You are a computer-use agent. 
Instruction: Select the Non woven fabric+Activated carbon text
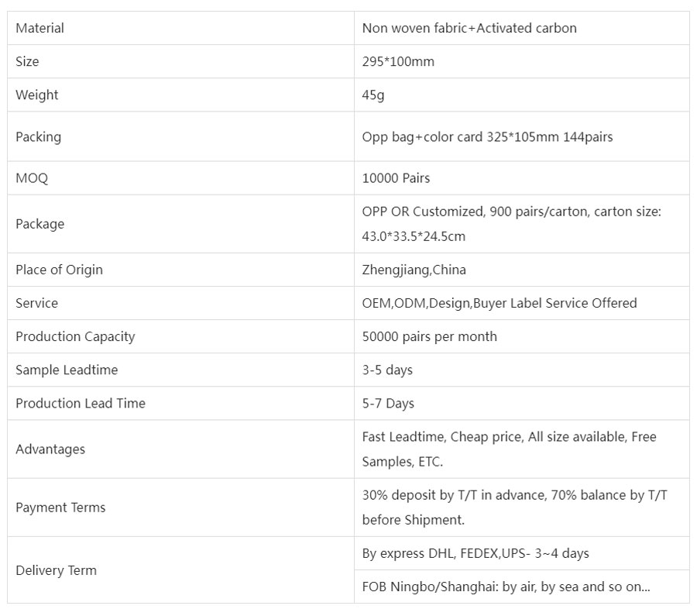tap(469, 28)
